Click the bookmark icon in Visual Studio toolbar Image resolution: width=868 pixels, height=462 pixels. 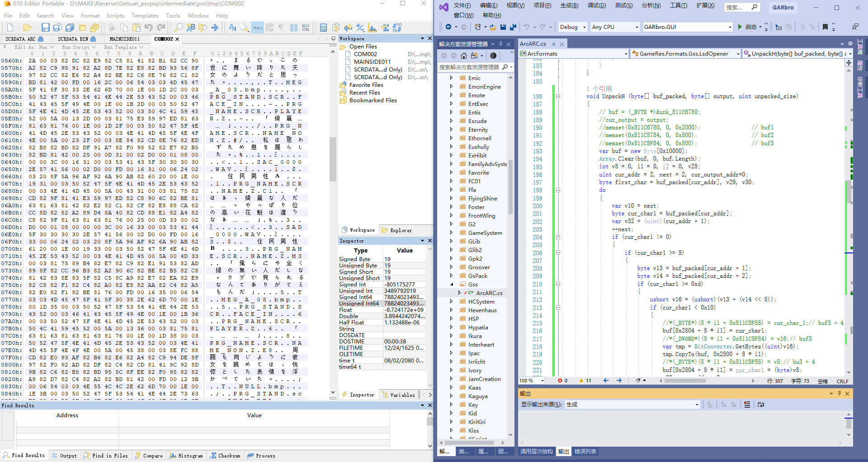coord(825,27)
